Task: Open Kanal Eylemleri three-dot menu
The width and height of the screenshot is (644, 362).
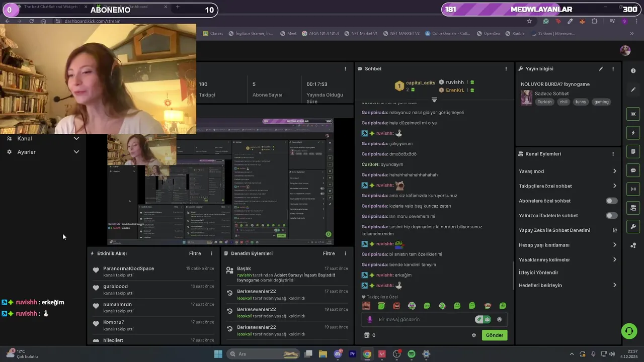Action: [613, 154]
